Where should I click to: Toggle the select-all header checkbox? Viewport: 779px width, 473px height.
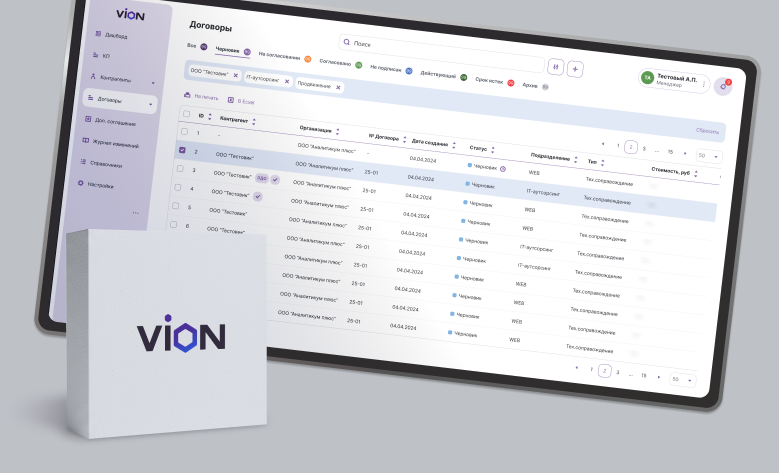(x=186, y=114)
